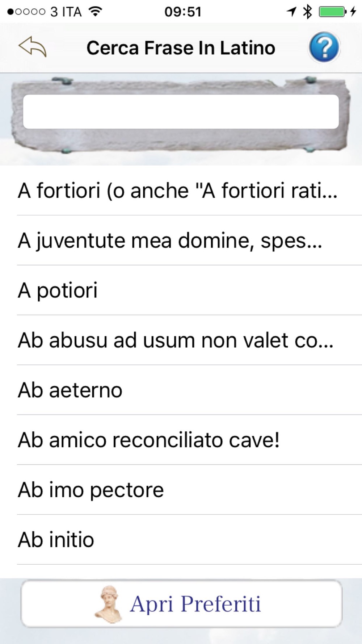Select the "Ab initio" entry
Viewport: 362px width, 644px height.
point(56,540)
